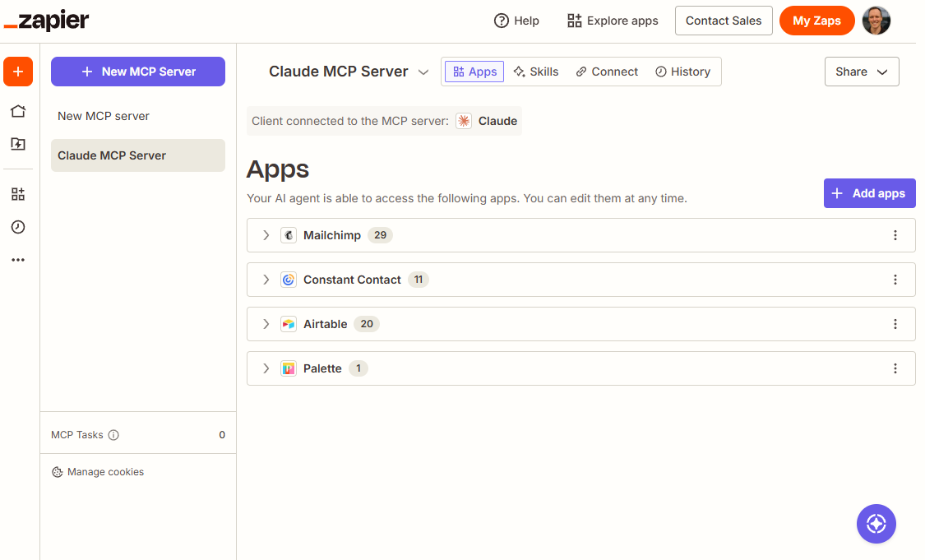Expand the Constant Contact app row

point(266,280)
